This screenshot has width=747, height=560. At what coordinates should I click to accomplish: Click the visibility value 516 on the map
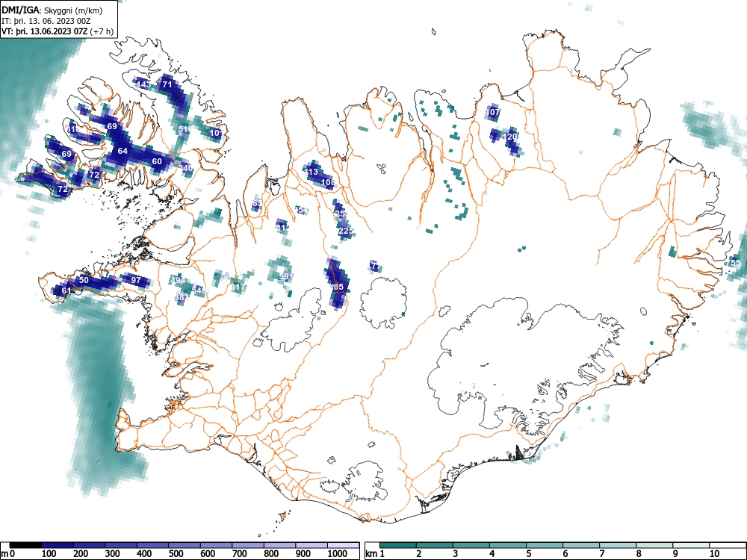point(185,129)
